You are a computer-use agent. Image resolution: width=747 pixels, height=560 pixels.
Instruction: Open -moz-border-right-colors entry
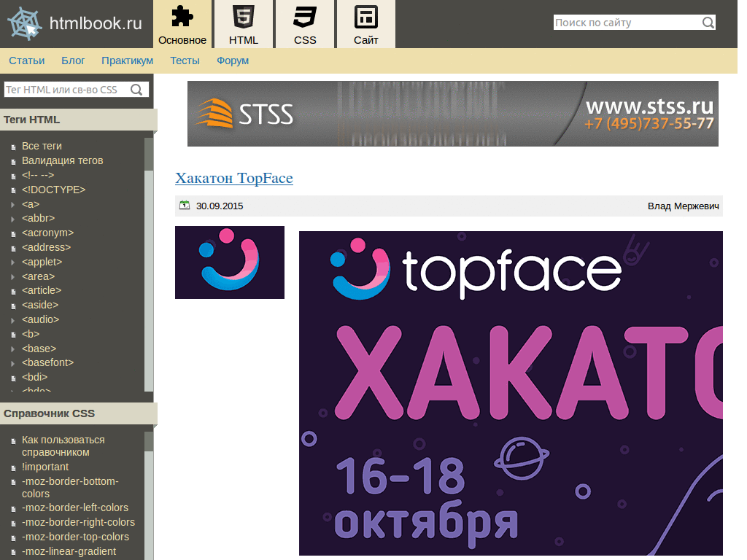tap(79, 522)
